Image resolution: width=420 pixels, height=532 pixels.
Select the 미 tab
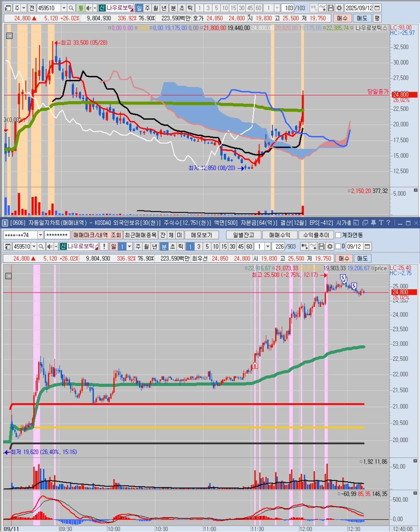point(179,235)
